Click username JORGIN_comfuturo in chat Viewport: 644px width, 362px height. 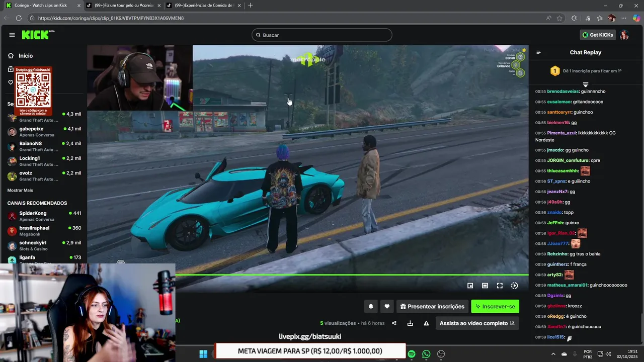(568, 160)
